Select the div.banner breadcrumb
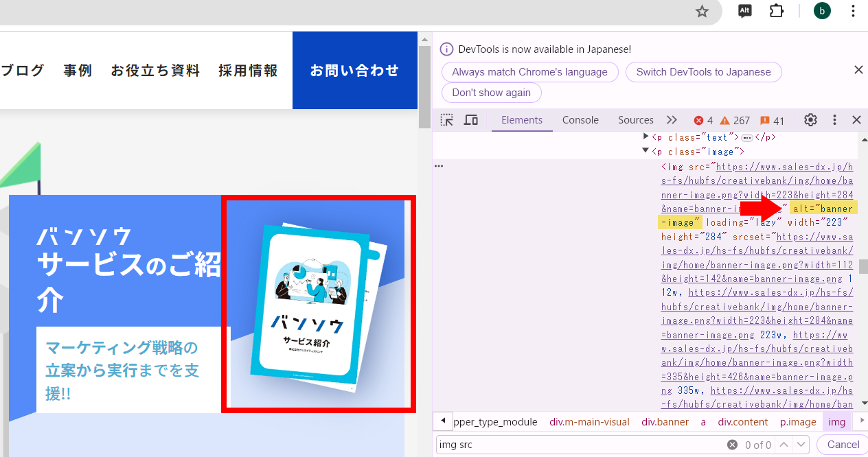The image size is (868, 457). pyautogui.click(x=665, y=422)
